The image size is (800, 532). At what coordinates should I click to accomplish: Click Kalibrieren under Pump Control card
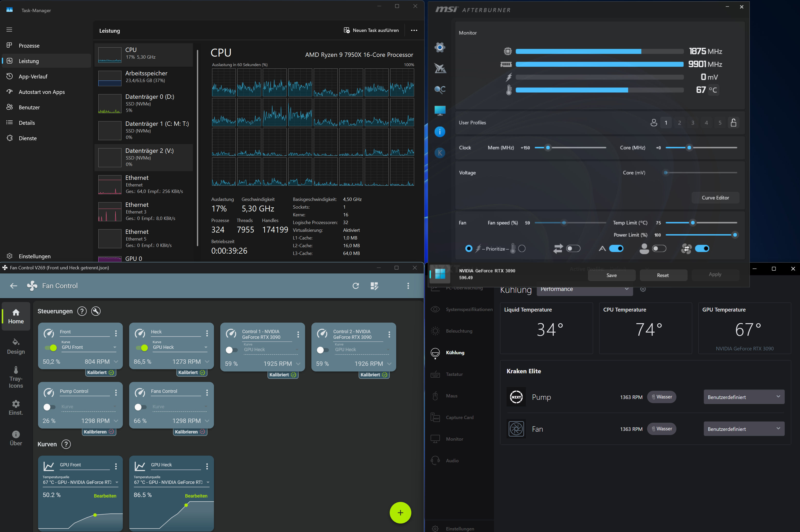point(99,432)
